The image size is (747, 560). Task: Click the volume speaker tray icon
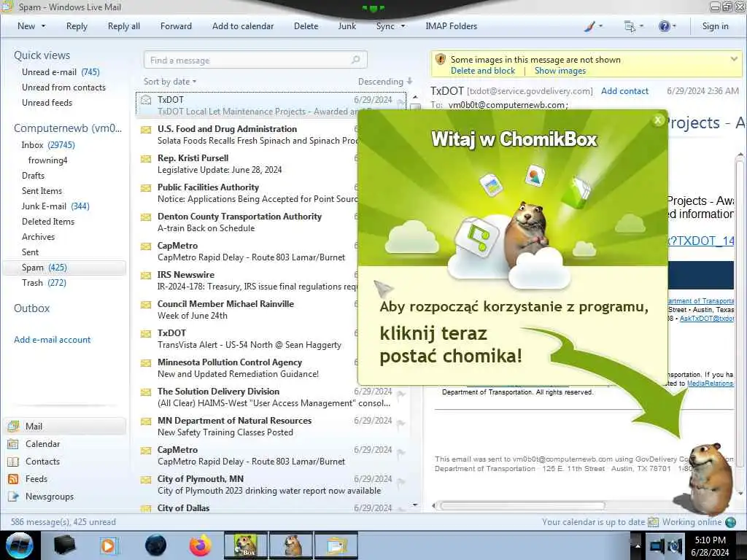[x=675, y=545]
